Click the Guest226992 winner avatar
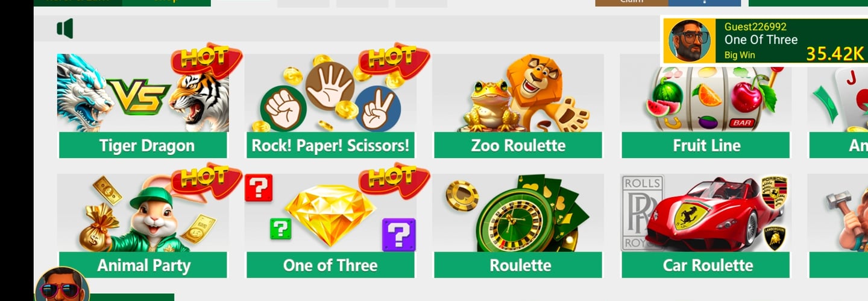The width and height of the screenshot is (868, 301). click(690, 40)
